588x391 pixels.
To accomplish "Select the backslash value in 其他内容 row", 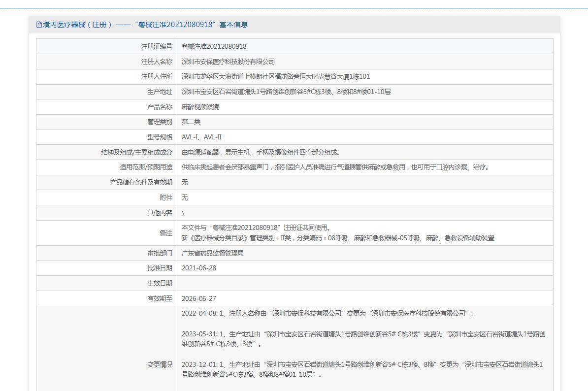I will [183, 213].
